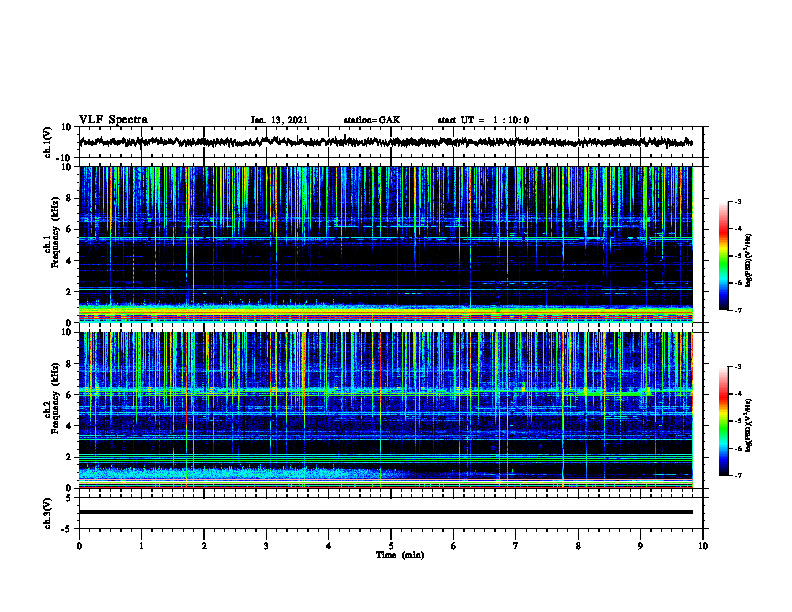Viewport: 792px width, 612px height.
Task: Click the log(PSD) label beside ch.1 colorbar
Action: [x=748, y=261]
